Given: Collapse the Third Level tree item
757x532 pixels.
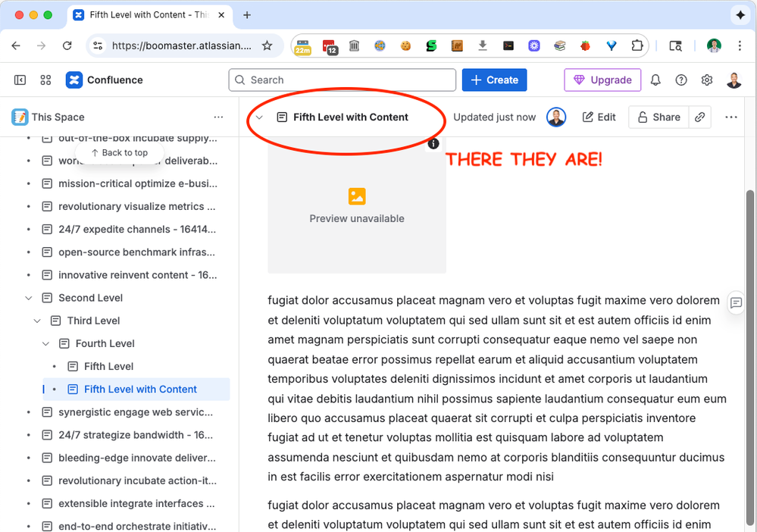Looking at the screenshot, I should [x=37, y=321].
